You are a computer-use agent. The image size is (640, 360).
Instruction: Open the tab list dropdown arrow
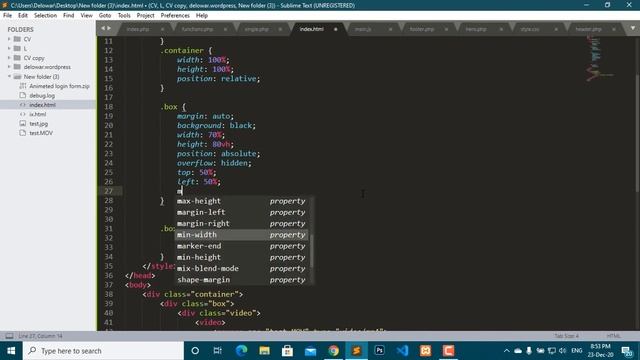tap(633, 29)
